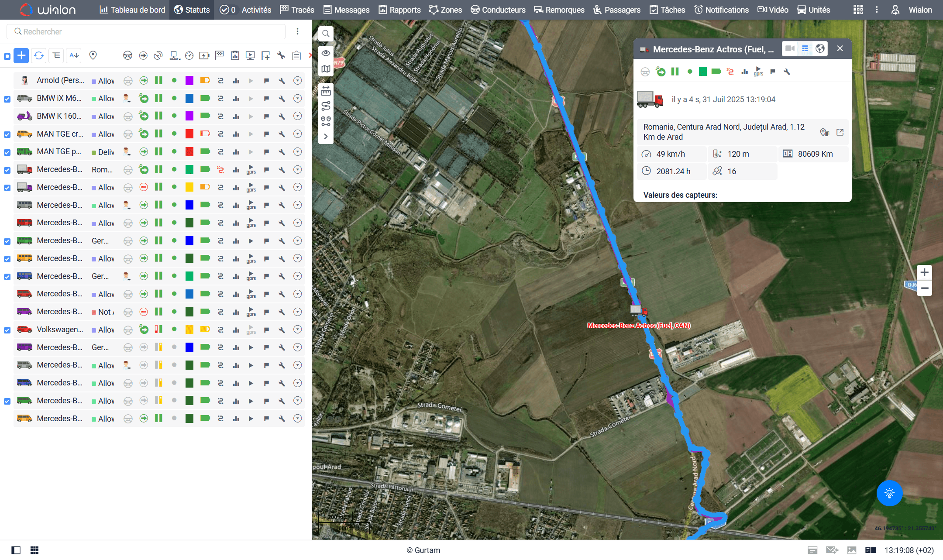Screen dimensions: 943x560
Task: Click the blue lightbulb help button
Action: pyautogui.click(x=889, y=493)
